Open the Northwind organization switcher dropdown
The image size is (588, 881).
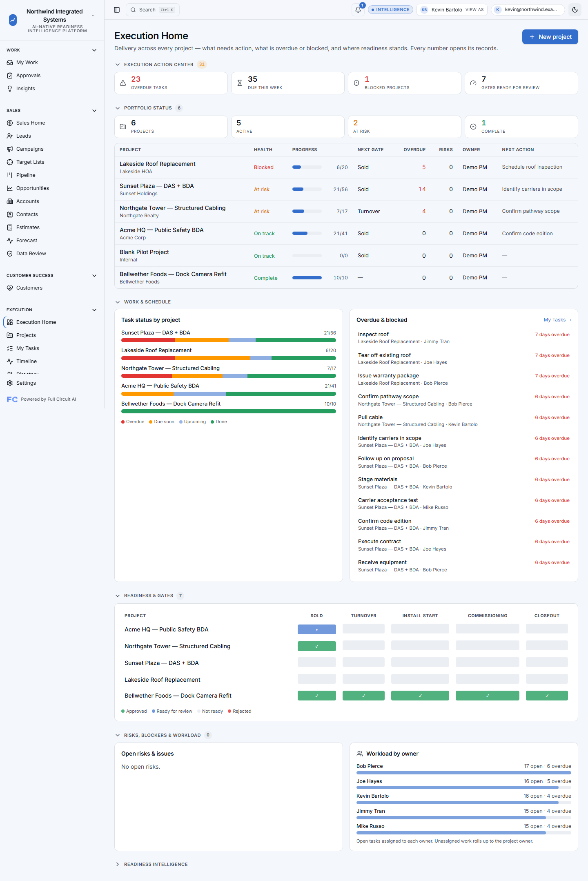point(93,16)
